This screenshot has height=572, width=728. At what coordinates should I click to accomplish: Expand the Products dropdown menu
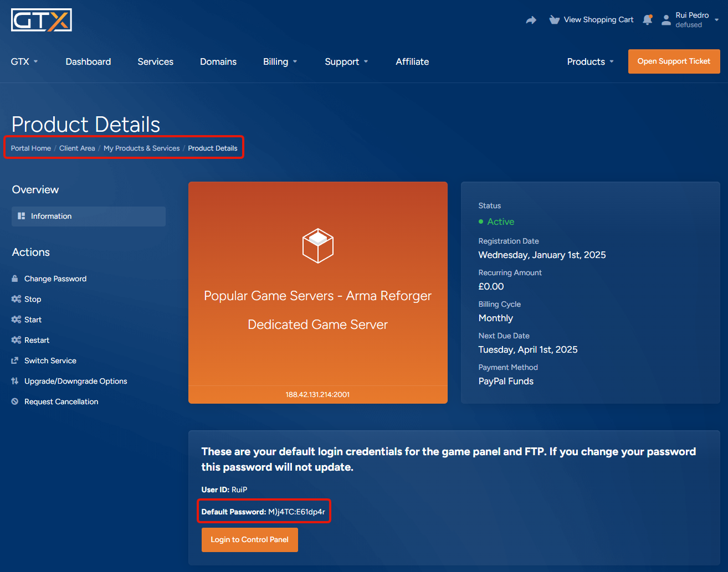591,61
